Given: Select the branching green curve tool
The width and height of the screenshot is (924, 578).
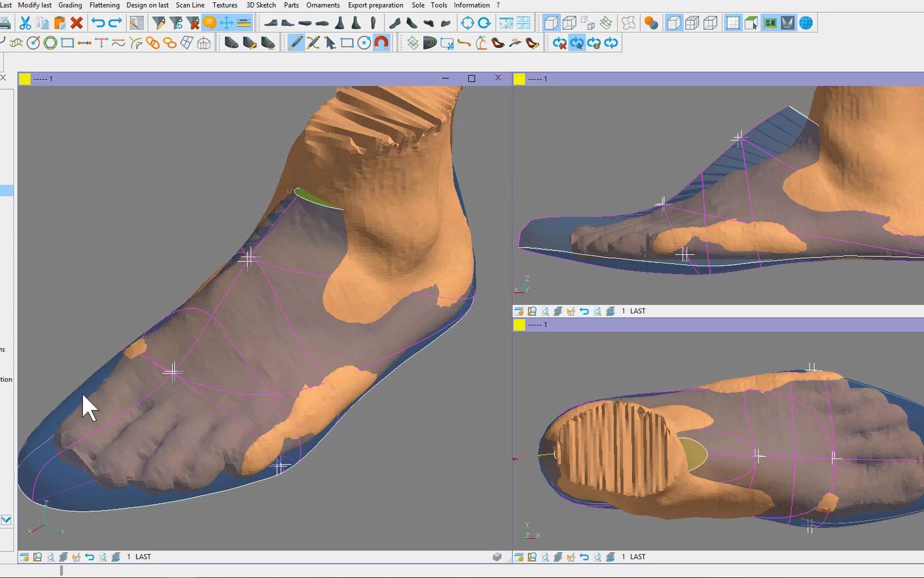Looking at the screenshot, I should (x=136, y=43).
